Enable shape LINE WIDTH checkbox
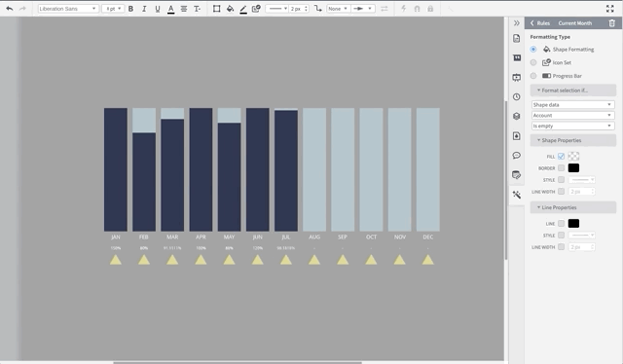623x364 pixels. (561, 192)
